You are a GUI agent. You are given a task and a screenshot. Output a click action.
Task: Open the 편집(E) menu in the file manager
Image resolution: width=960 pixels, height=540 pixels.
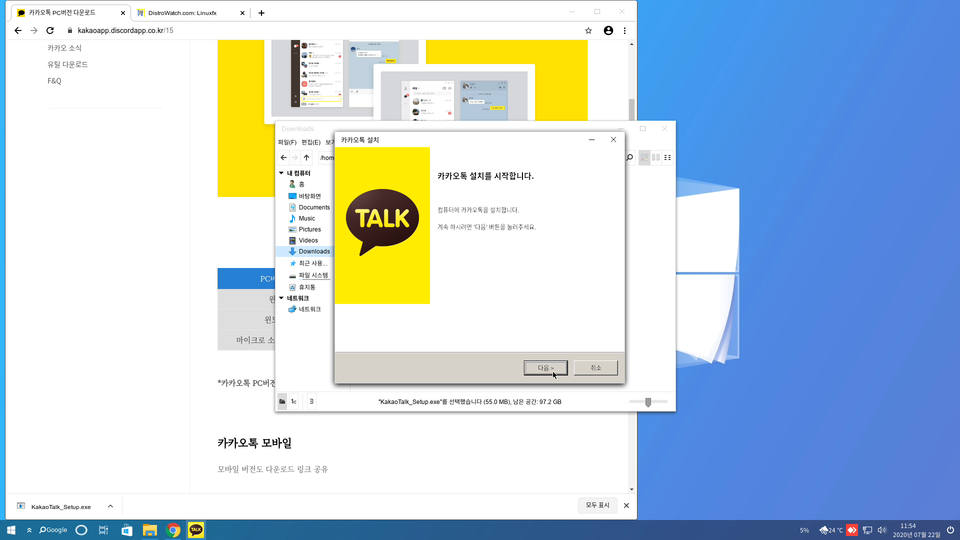coord(310,142)
